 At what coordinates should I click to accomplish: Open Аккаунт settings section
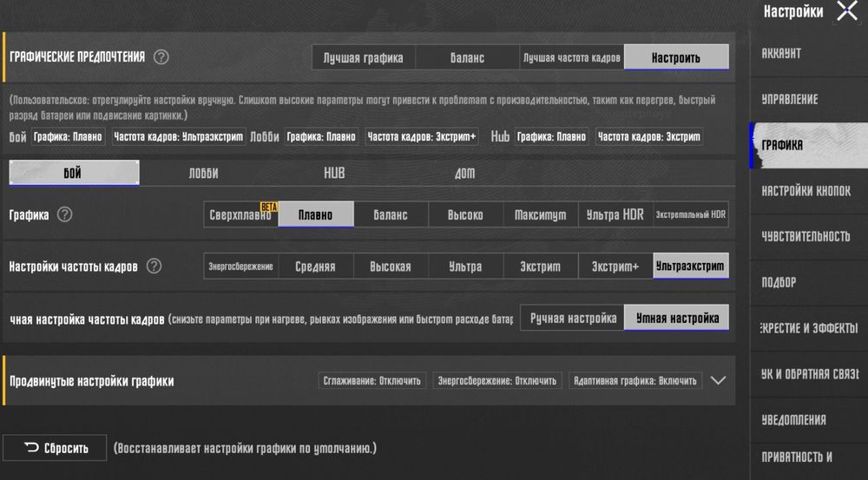click(809, 54)
